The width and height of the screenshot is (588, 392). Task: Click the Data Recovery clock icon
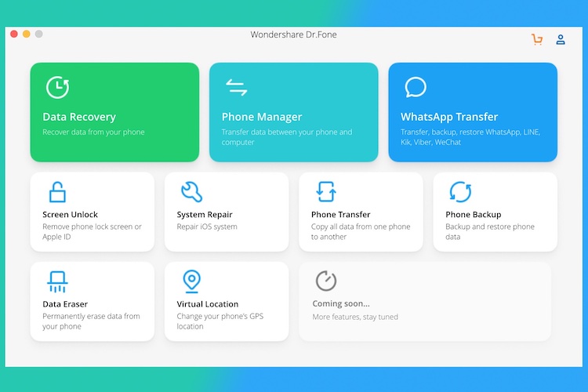(57, 87)
